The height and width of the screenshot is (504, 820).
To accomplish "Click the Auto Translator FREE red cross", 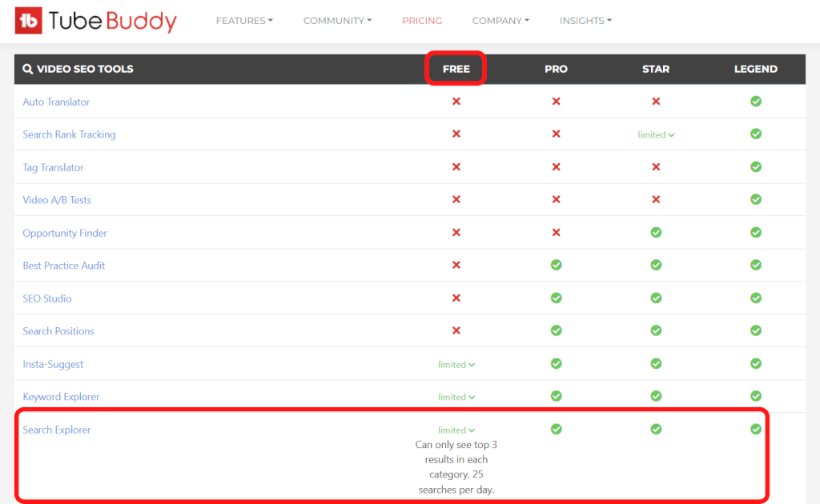I will [456, 102].
